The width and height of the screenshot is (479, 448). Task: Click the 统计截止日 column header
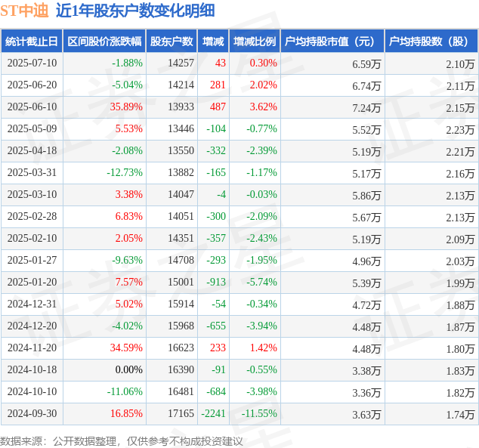point(32,42)
